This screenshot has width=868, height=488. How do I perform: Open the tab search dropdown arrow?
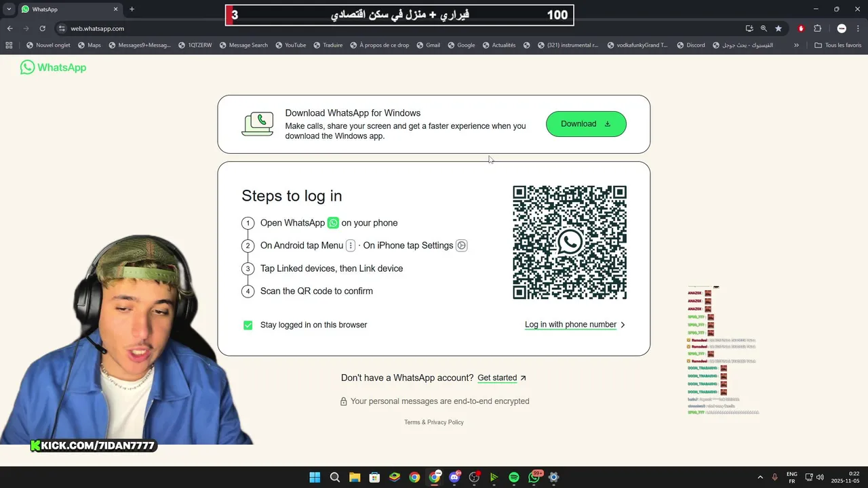pyautogui.click(x=9, y=9)
